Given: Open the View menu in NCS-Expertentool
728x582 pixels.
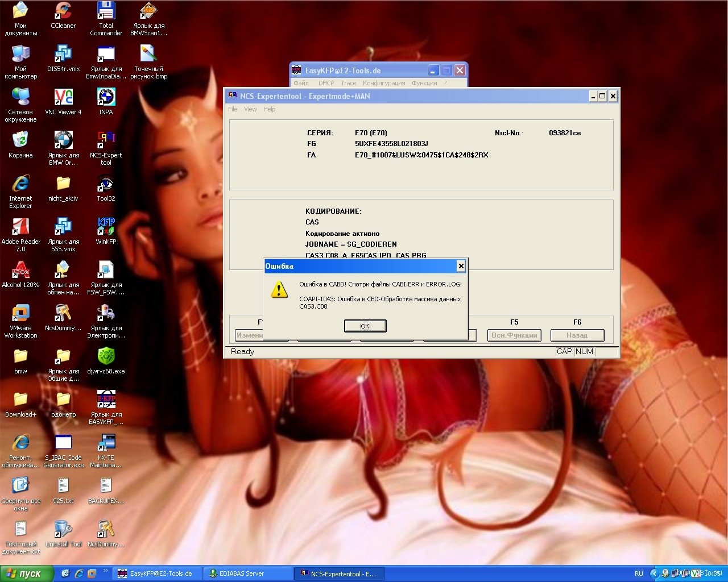Looking at the screenshot, I should (250, 109).
